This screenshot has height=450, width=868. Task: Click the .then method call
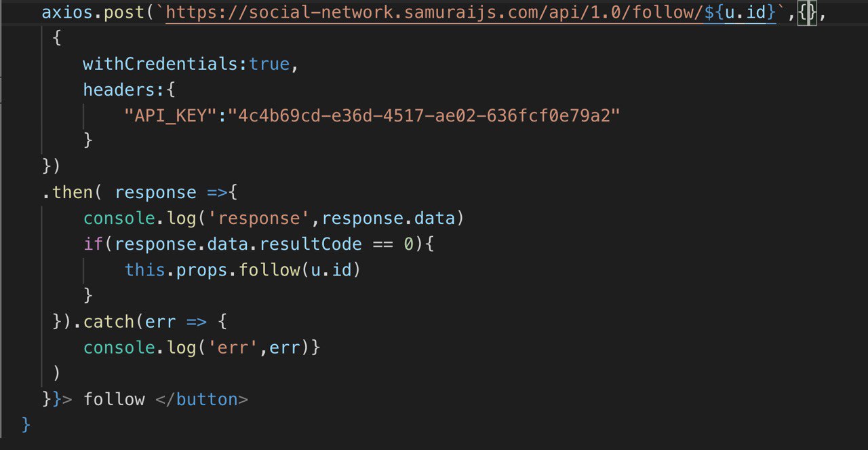pyautogui.click(x=73, y=193)
